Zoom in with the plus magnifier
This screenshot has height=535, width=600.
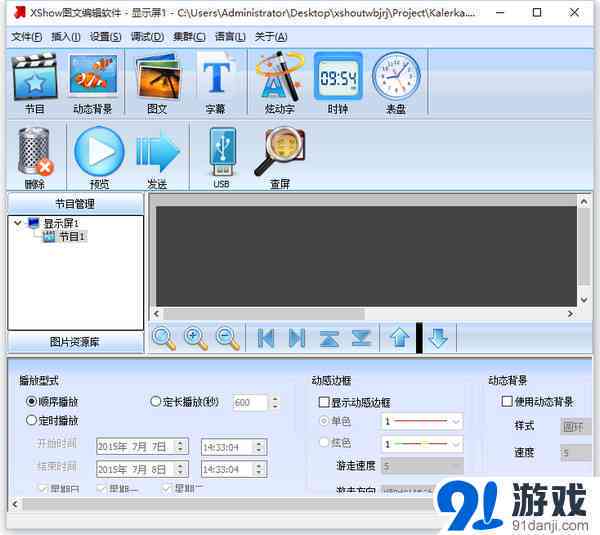[x=196, y=338]
